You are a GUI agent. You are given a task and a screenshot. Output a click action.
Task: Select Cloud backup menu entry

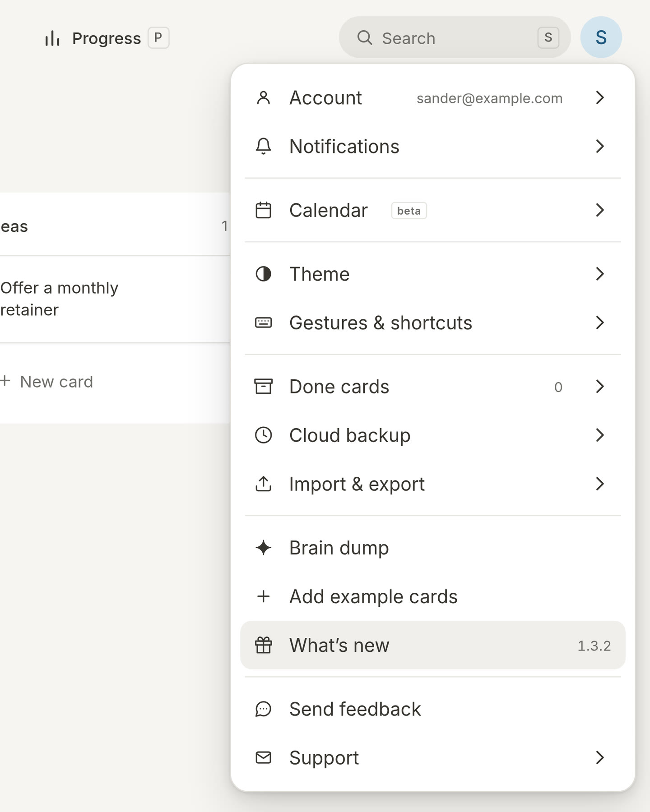point(432,435)
